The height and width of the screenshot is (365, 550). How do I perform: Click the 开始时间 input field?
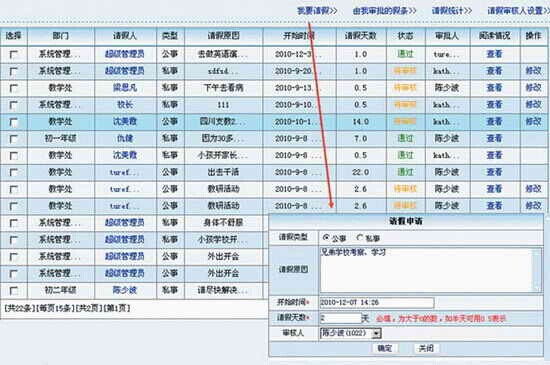(x=377, y=302)
